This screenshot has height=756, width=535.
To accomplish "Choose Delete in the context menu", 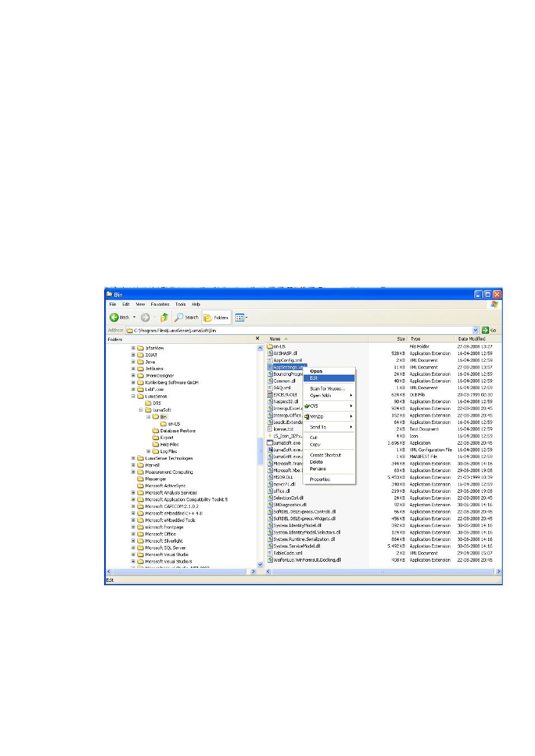I will tap(329, 462).
